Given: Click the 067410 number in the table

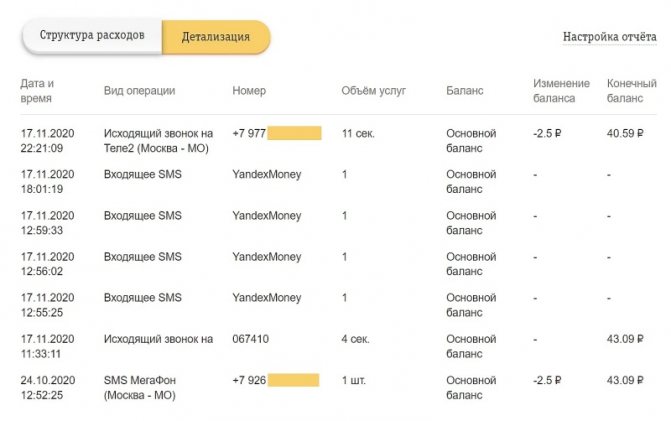Looking at the screenshot, I should [x=250, y=339].
